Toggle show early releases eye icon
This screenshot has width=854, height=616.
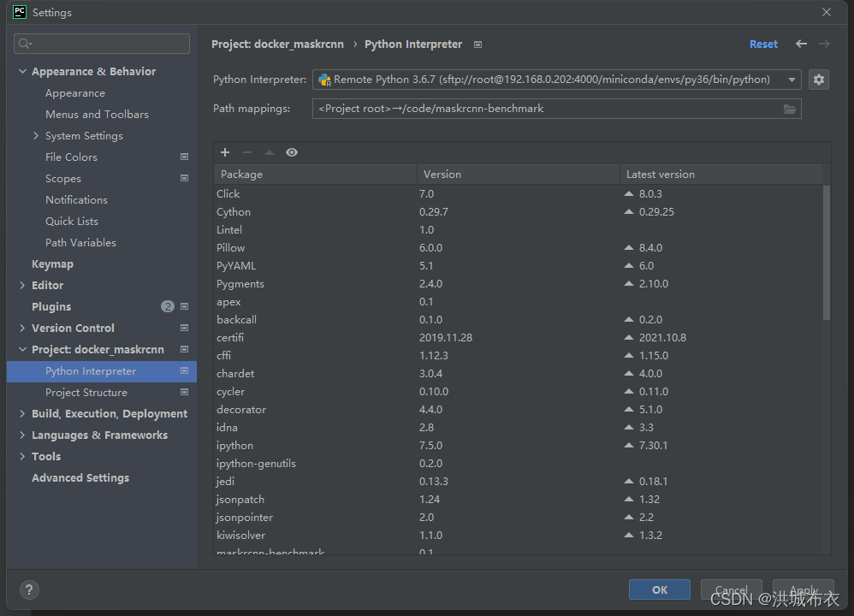(292, 152)
